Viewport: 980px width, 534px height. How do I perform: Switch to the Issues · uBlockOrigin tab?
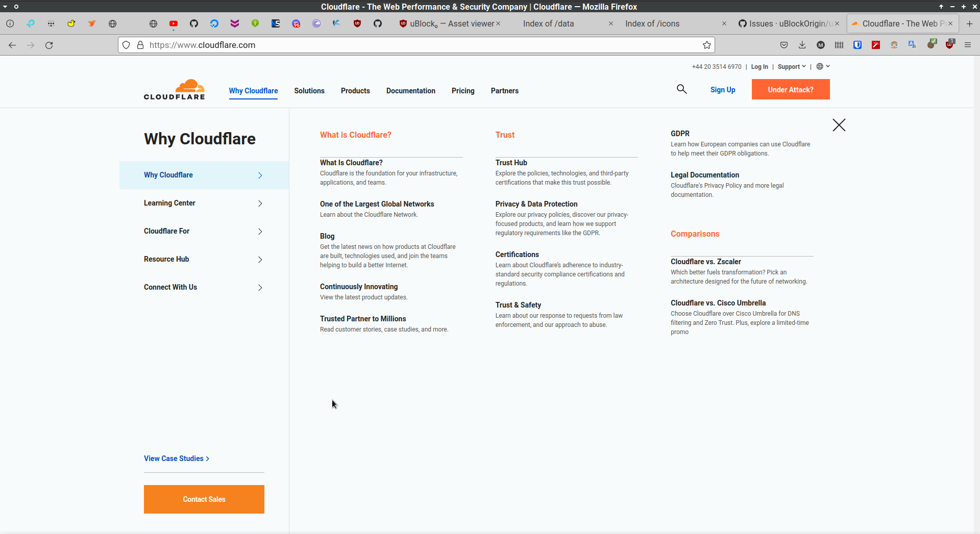[x=790, y=23]
